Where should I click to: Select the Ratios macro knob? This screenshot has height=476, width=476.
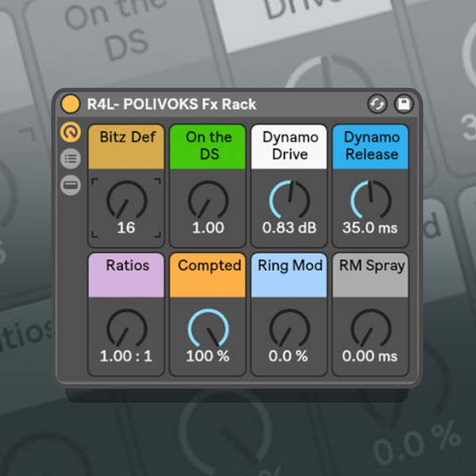(x=126, y=328)
